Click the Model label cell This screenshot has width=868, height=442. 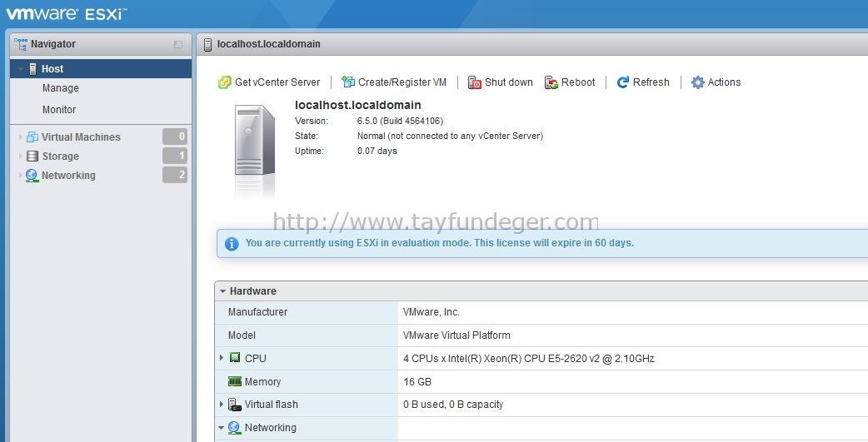tap(306, 335)
